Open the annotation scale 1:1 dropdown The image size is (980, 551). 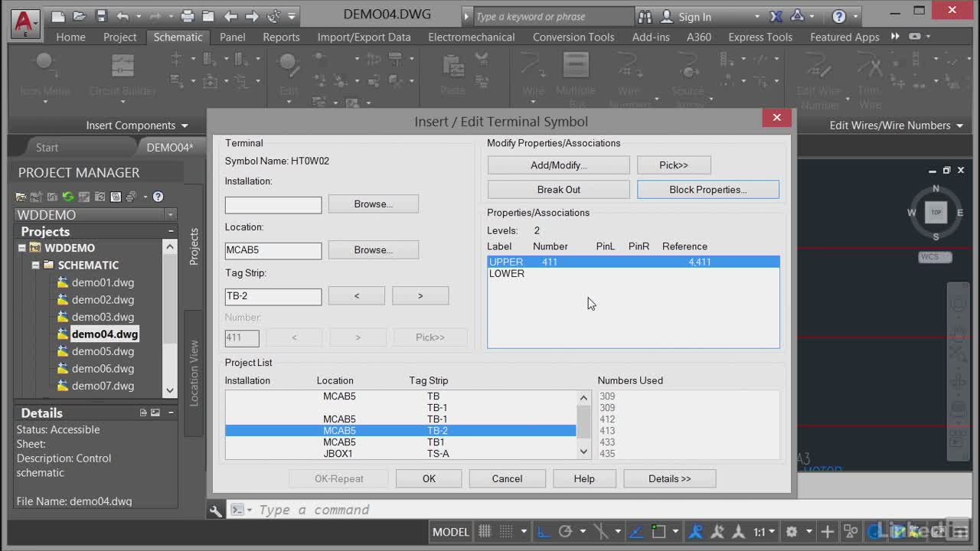tap(771, 531)
